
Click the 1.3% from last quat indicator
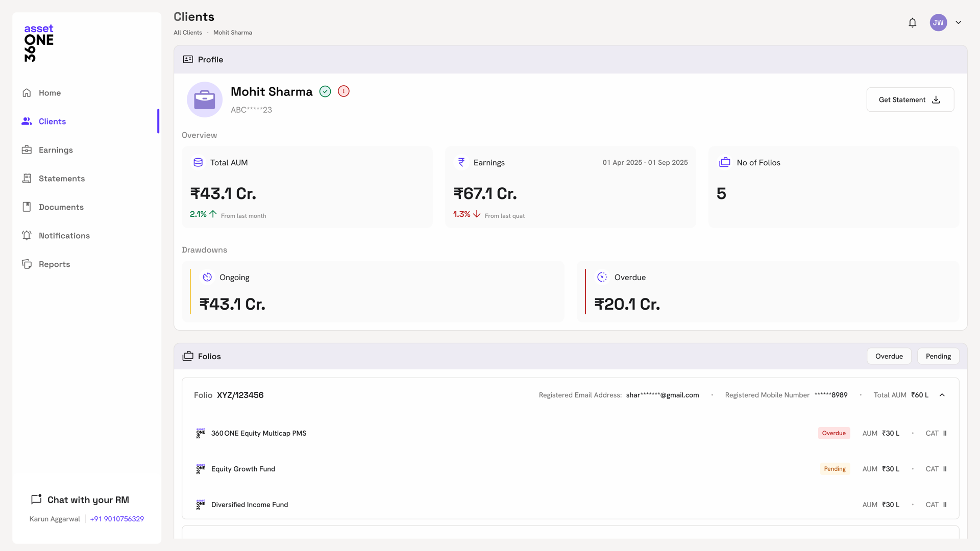tap(489, 214)
